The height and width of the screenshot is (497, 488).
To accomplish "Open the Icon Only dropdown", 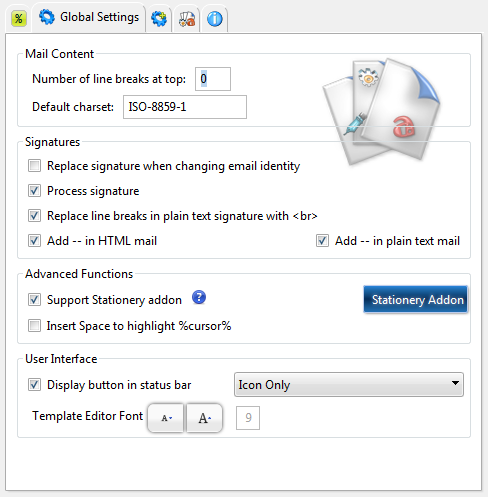I will pyautogui.click(x=349, y=385).
